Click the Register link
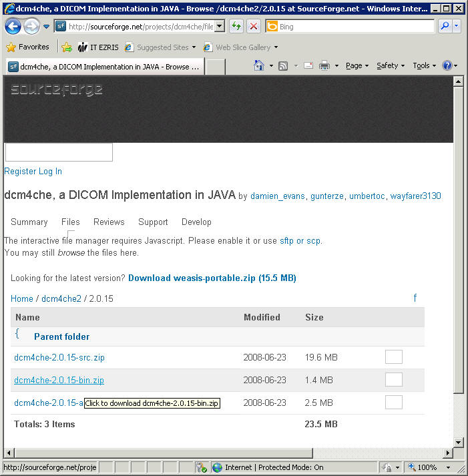The height and width of the screenshot is (476, 468). pos(20,172)
